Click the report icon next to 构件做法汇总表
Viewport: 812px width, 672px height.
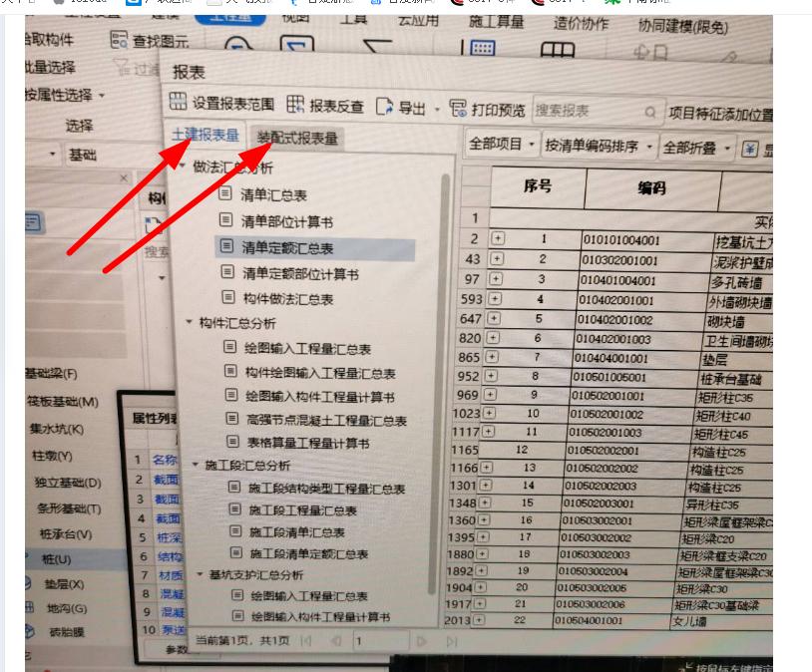(228, 297)
